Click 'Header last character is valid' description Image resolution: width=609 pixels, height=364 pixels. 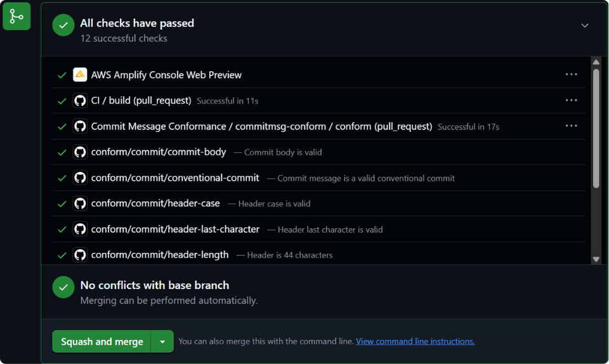(x=330, y=230)
